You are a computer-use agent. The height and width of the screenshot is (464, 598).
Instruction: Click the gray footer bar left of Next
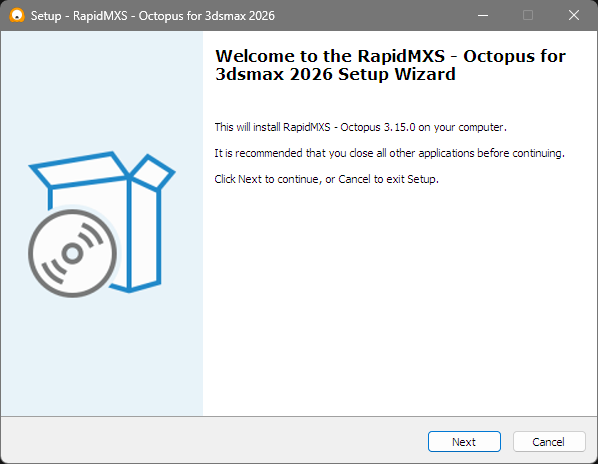point(214,441)
